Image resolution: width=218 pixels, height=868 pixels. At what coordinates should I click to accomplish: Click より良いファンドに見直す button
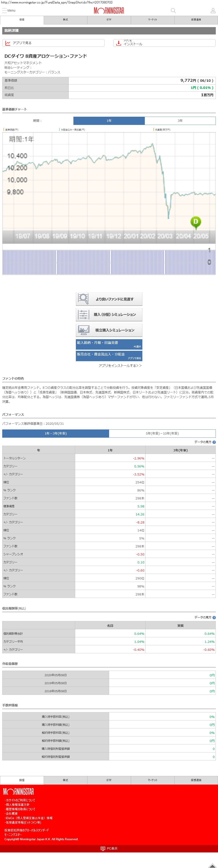pyautogui.click(x=109, y=299)
